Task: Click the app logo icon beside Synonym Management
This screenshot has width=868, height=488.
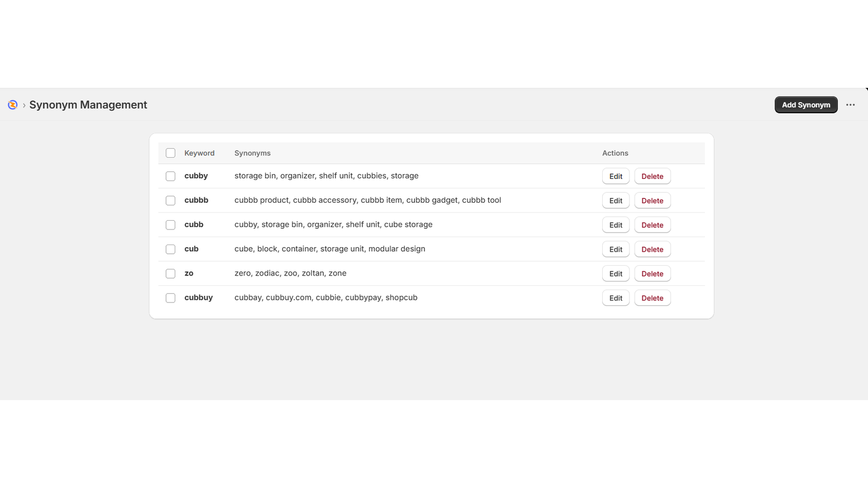Action: click(x=12, y=105)
